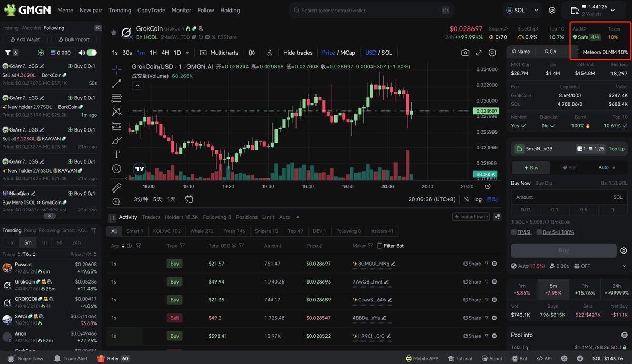Image resolution: width=632 pixels, height=364 pixels.
Task: Open Sniper New in the bottom bar
Action: click(26, 358)
